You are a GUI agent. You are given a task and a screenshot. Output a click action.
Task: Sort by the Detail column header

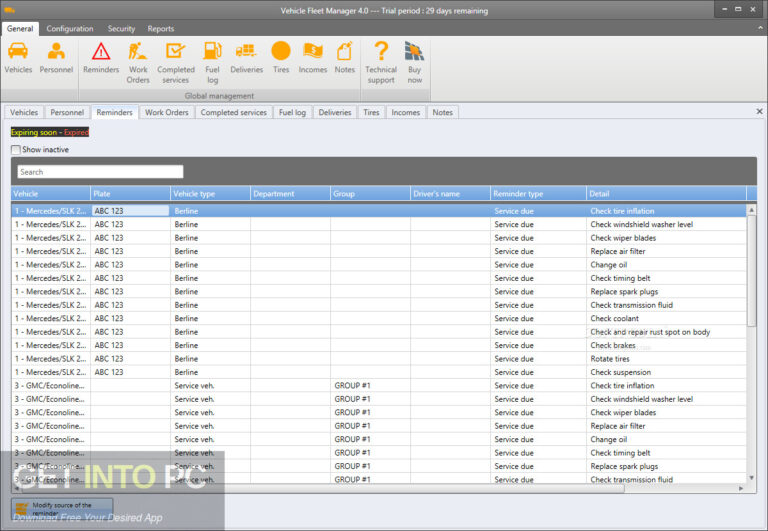[x=666, y=193]
